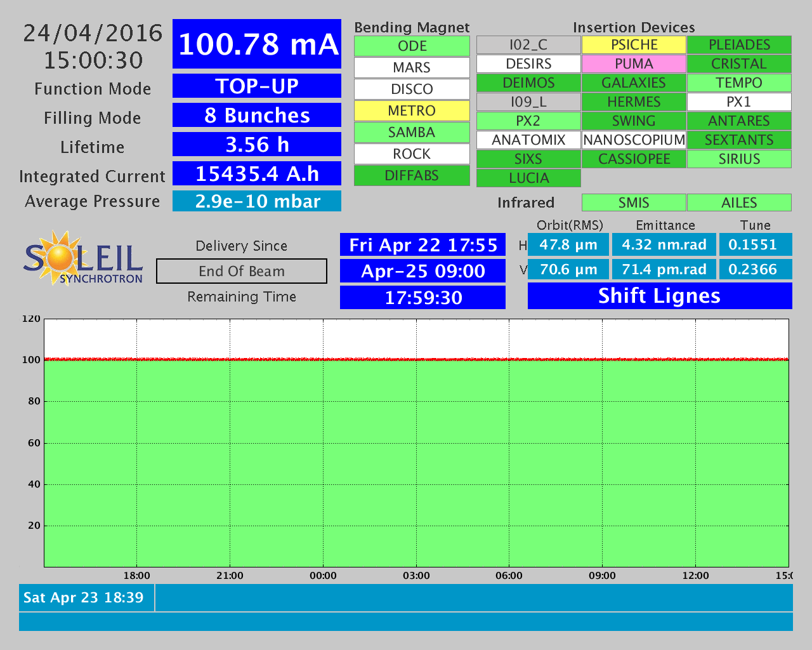This screenshot has height=650, width=812.
Task: Click the 100.78 mA beam current display
Action: pyautogui.click(x=257, y=44)
